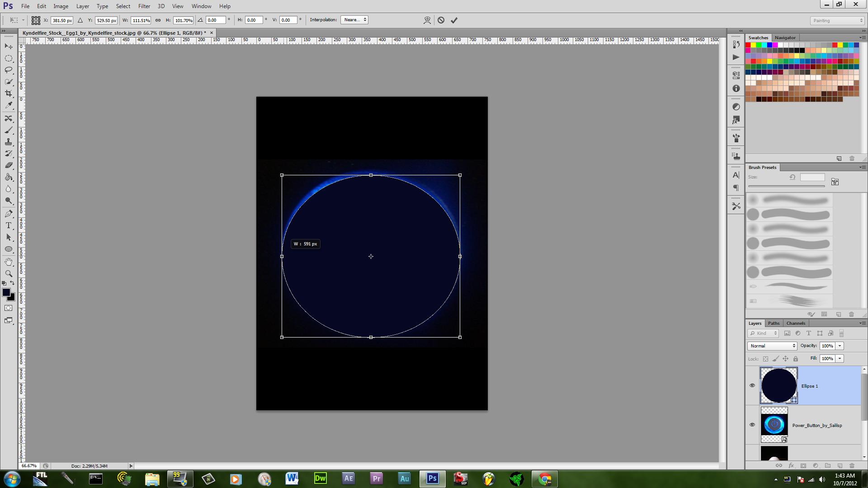Viewport: 868px width, 488px height.
Task: Hide the Ellipse 1 layer
Action: pos(752,385)
